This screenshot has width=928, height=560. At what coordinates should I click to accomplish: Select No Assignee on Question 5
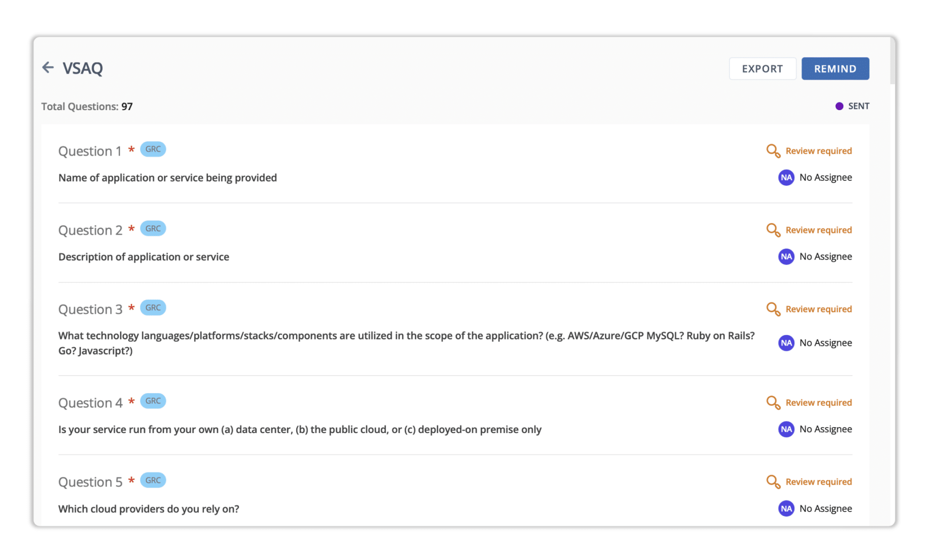(826, 509)
